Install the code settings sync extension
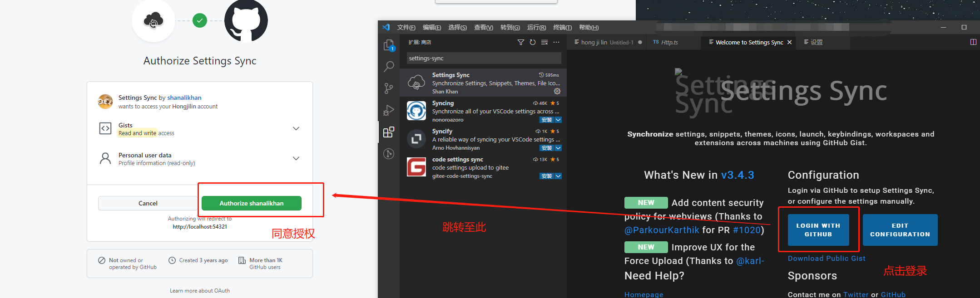Viewport: 980px width, 298px height. tap(547, 176)
